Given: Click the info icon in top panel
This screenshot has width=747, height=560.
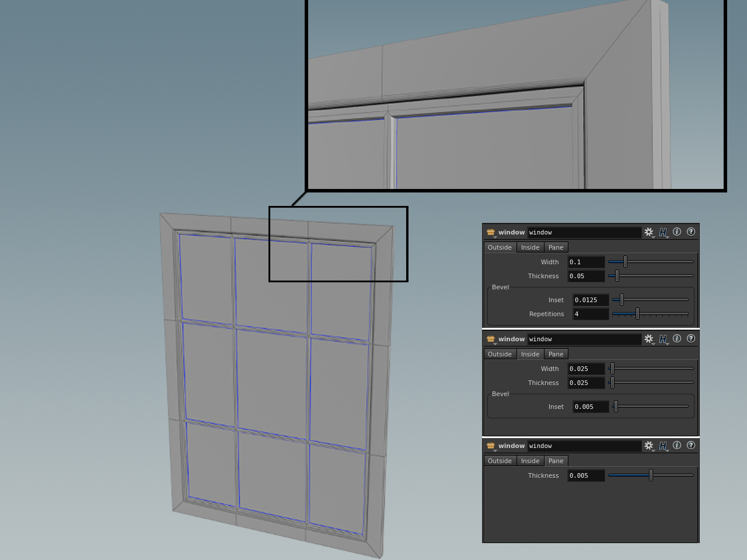Looking at the screenshot, I should point(677,232).
